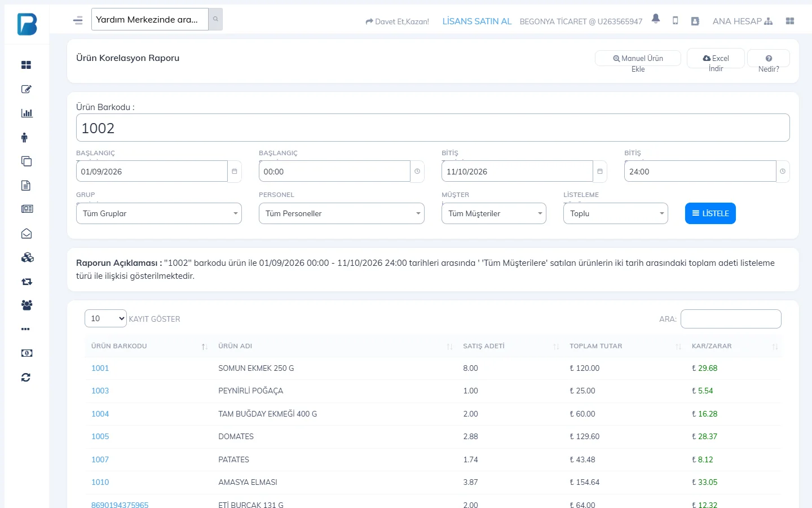Screen dimensions: 812x508
Task: Open product barcode 1001 link
Action: [x=100, y=368]
